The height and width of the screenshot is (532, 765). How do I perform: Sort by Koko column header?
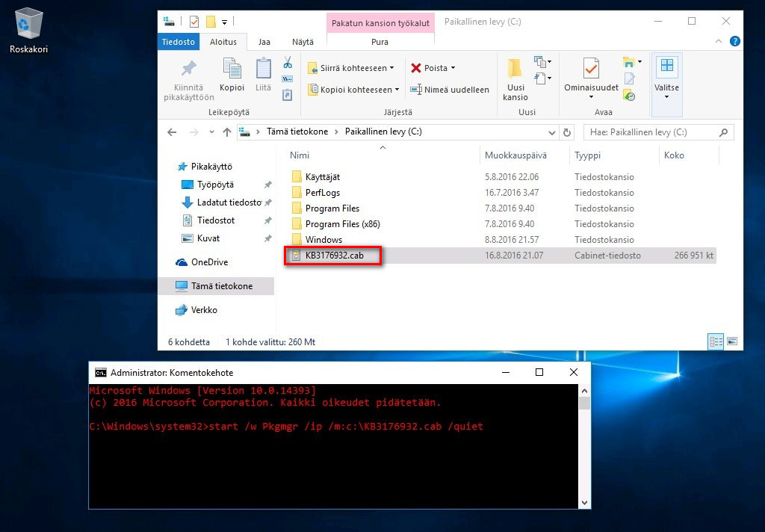(688, 155)
